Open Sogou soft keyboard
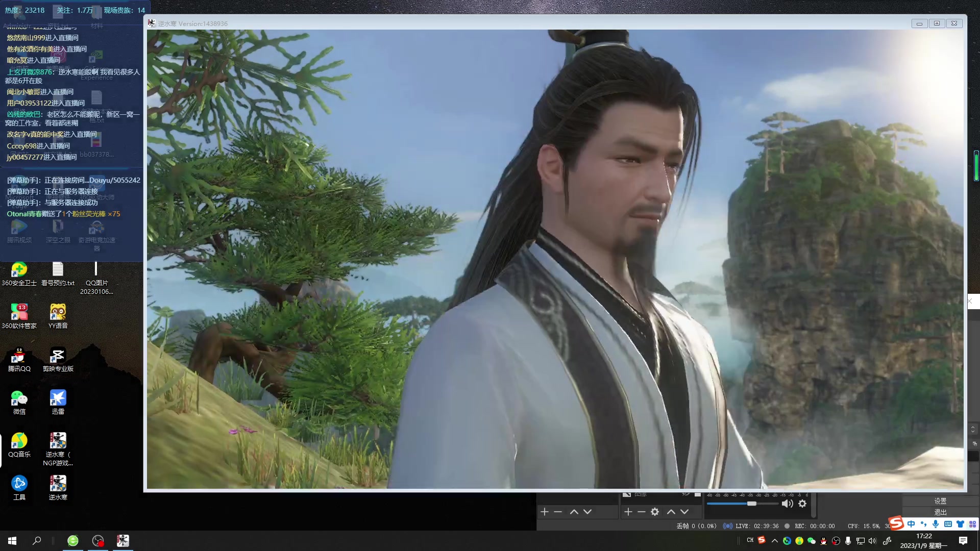 (x=948, y=524)
